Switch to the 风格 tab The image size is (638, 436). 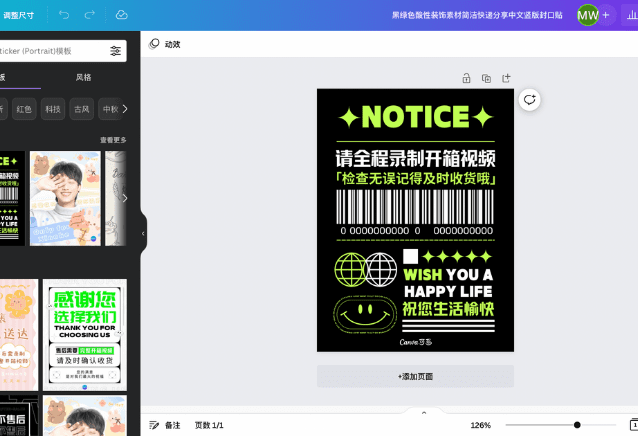(x=83, y=77)
